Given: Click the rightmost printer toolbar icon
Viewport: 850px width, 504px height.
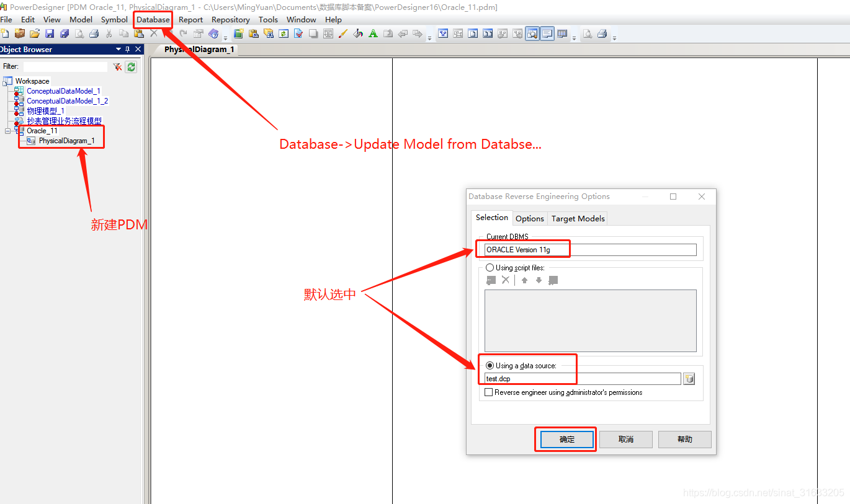Looking at the screenshot, I should pos(602,33).
